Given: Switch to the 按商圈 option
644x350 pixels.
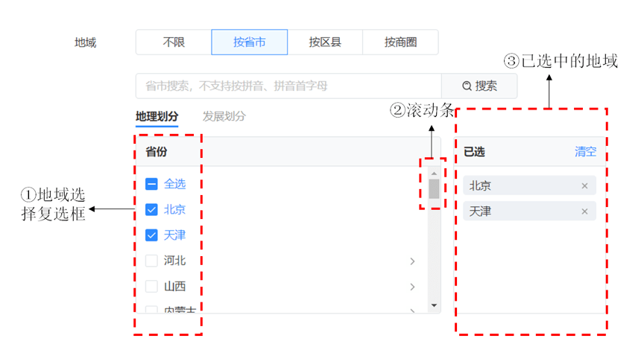Looking at the screenshot, I should pos(400,42).
